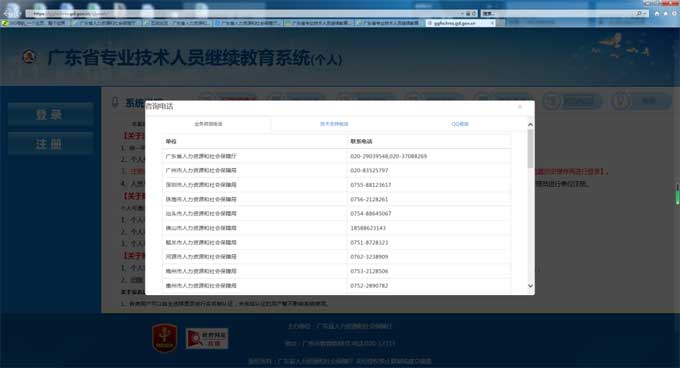Screen dimensions: 680x368
Task: Switch to the first browser tab
Action: click(x=36, y=23)
